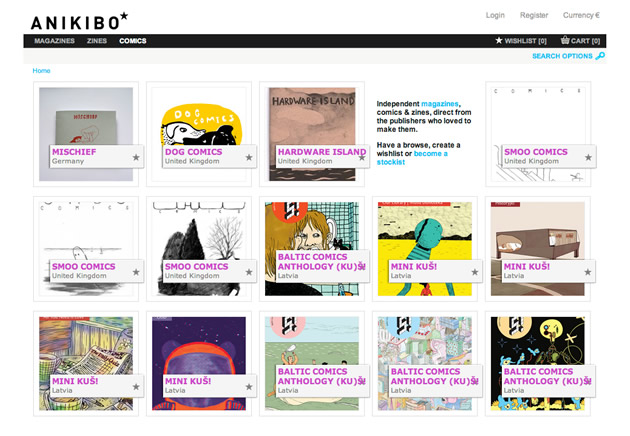Click MINI KUŠ! title on teal-figure card
Screen dimensions: 630x436
414,266
